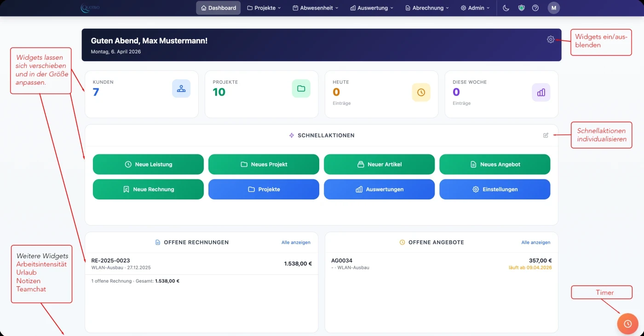Click the green shield icon in navbar
The image size is (644, 336).
tap(521, 8)
